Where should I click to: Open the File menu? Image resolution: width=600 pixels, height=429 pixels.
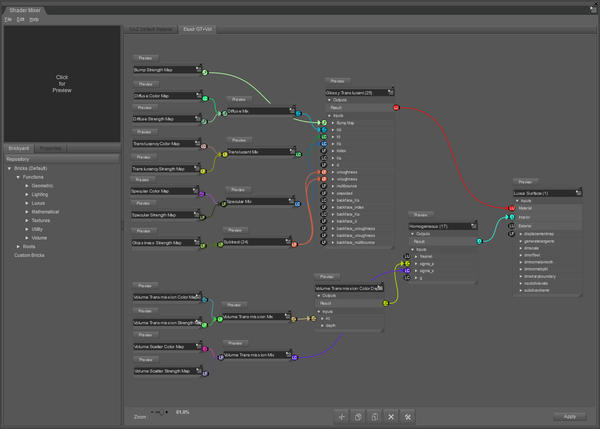(x=8, y=19)
